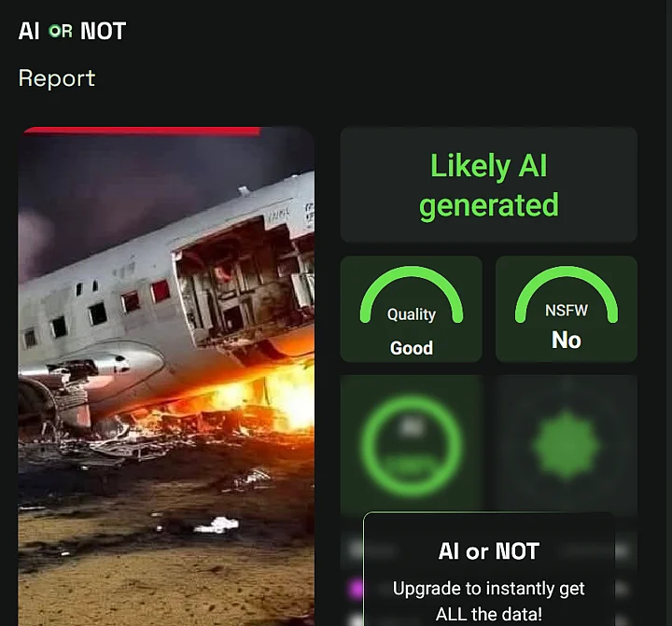Click the Quality card panel
The height and width of the screenshot is (626, 672).
[x=411, y=309]
